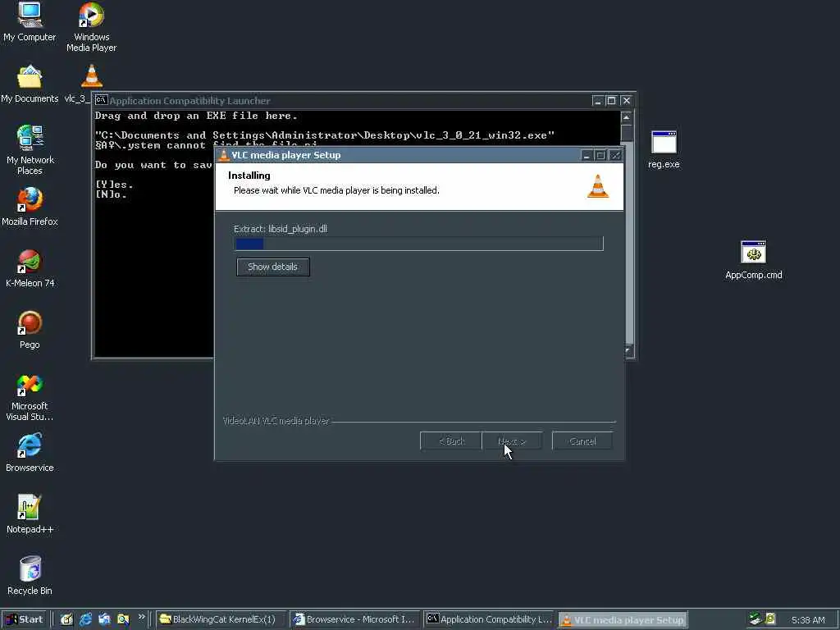Screen dimensions: 840x630
Task: Click the 'Drag and drop an EXE file here.' line
Action: tap(195, 116)
